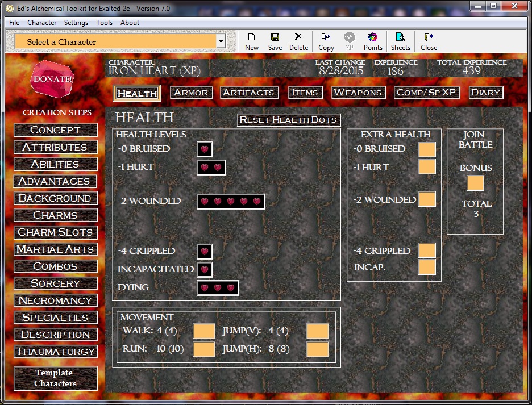Screen dimensions: 532x405
Task: Open the Points toolbar icon
Action: tap(373, 41)
